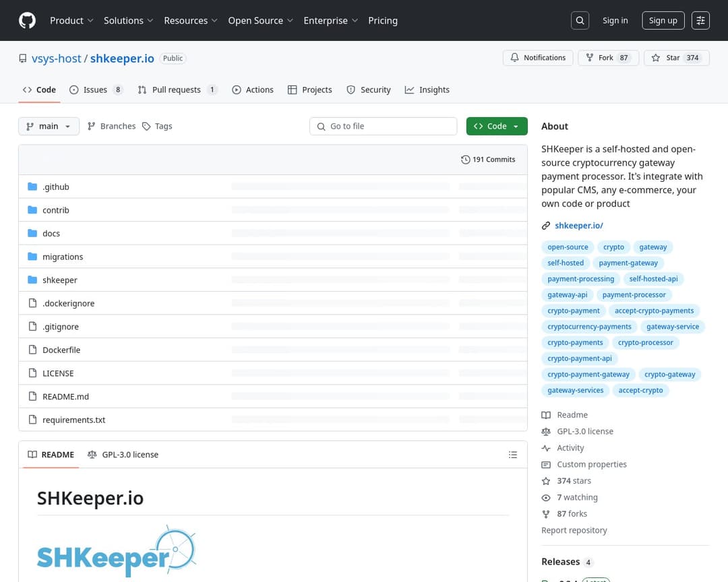
Task: Click the search magnifier icon in header
Action: 580,20
